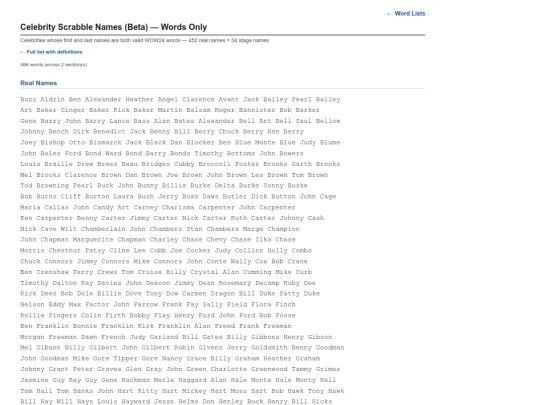The width and height of the screenshot is (540, 405).
Task: Click the name Patty Duke
Action: coord(299,294)
